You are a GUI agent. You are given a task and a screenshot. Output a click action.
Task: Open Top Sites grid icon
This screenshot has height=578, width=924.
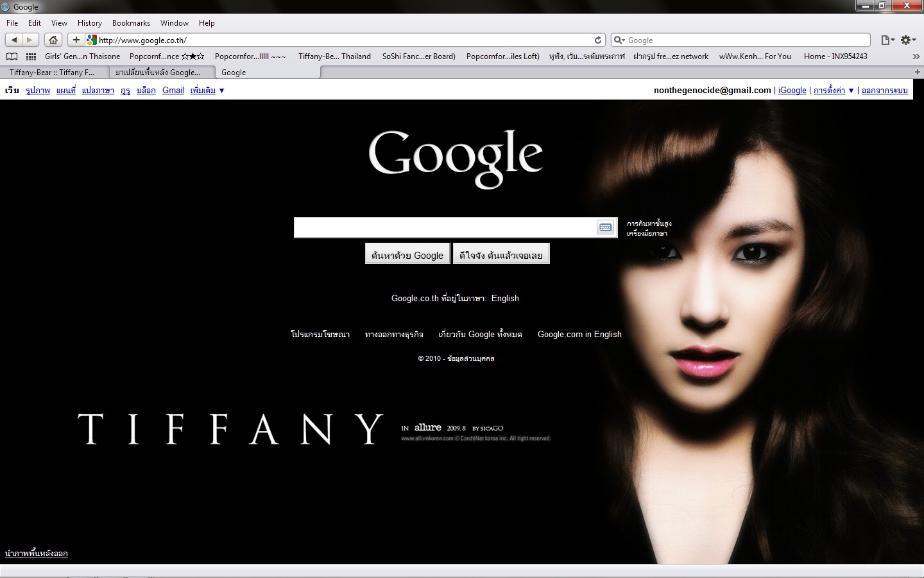click(31, 57)
